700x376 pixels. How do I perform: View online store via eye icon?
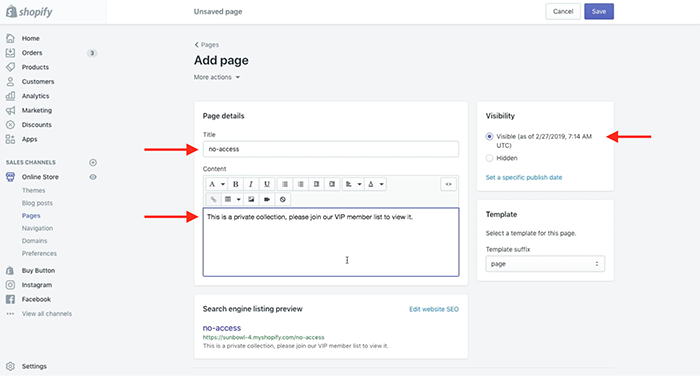[93, 177]
